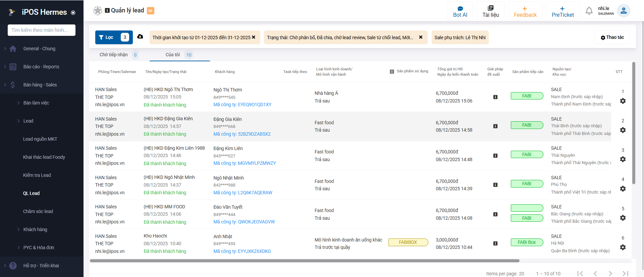Click the Sale phụ trách: Lê Thị Nhi chip
Screen dimensions: 644x277
click(460, 38)
